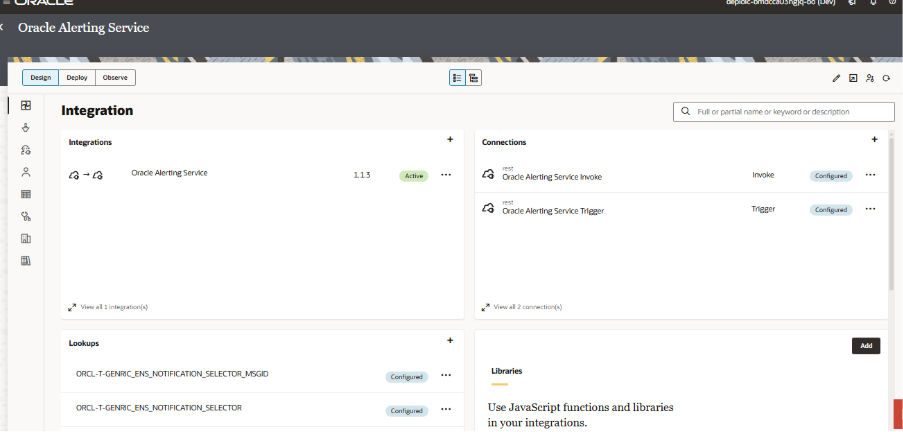The width and height of the screenshot is (903, 432).
Task: Open actions menu for Oracle Alerting Service Invoke
Action: pyautogui.click(x=870, y=175)
